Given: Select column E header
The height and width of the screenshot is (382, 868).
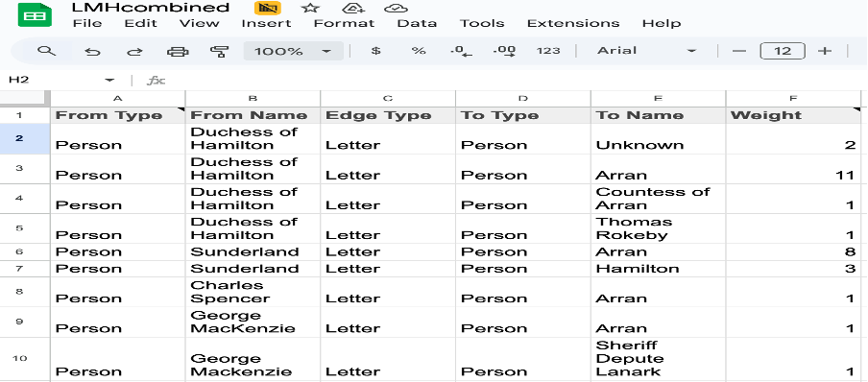Looking at the screenshot, I should (658, 99).
